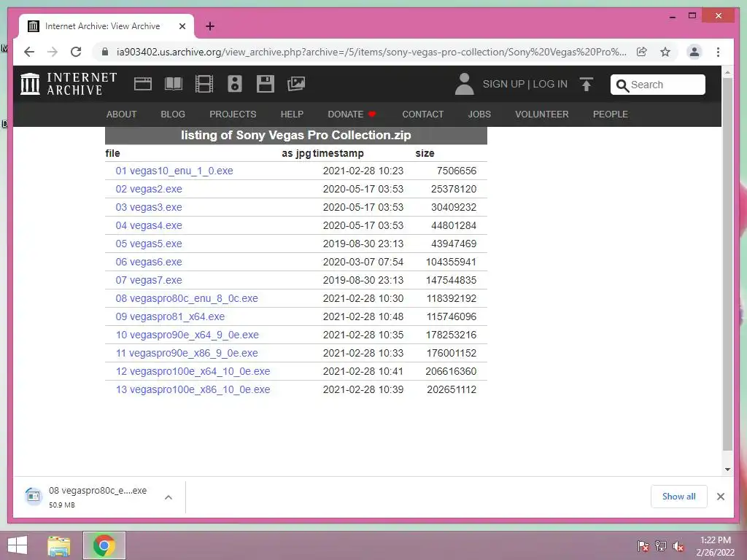This screenshot has height=560, width=747.
Task: Open Windows Start menu
Action: (18, 545)
